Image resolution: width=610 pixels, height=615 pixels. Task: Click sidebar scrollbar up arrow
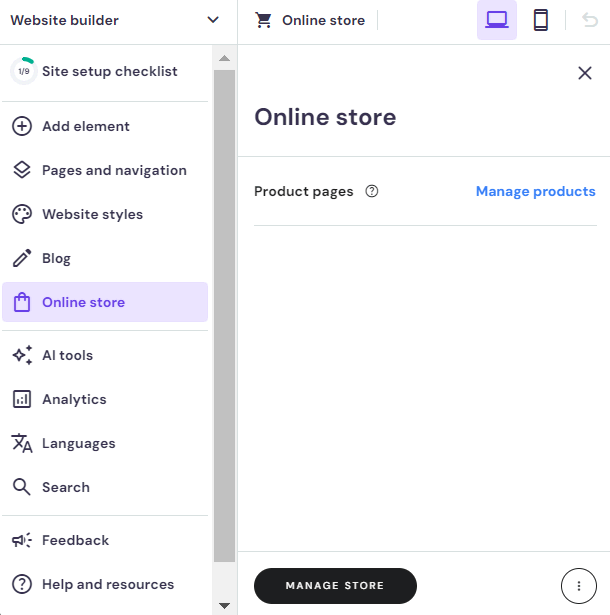point(224,58)
